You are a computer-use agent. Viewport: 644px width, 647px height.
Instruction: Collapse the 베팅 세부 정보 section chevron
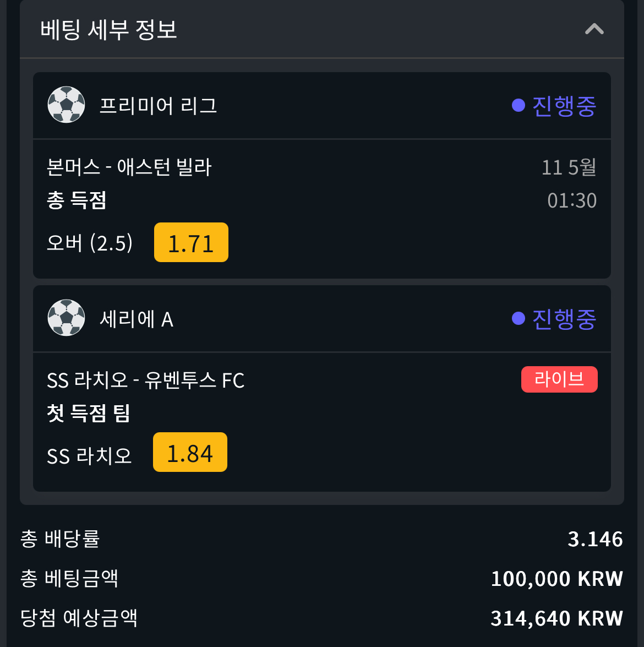(x=594, y=29)
